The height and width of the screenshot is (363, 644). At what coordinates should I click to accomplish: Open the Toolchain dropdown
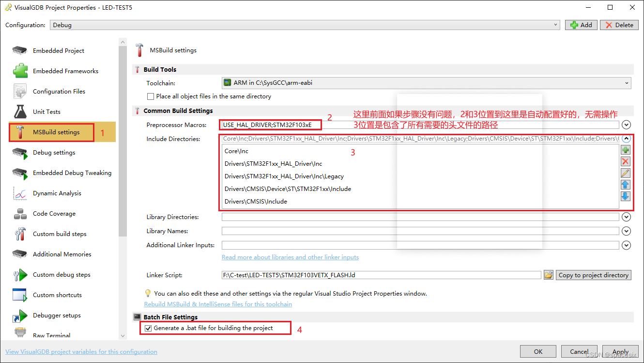pyautogui.click(x=426, y=83)
